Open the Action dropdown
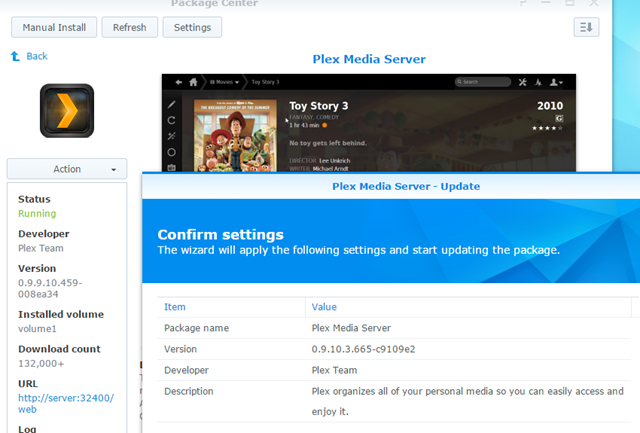Viewport: 640px width, 433px height. coord(67,169)
